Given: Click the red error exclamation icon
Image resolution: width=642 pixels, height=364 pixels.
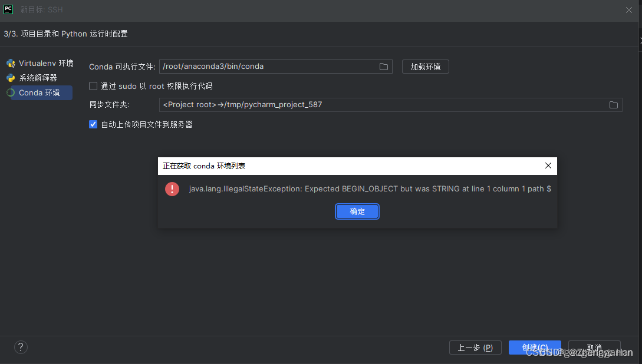Looking at the screenshot, I should 172,188.
